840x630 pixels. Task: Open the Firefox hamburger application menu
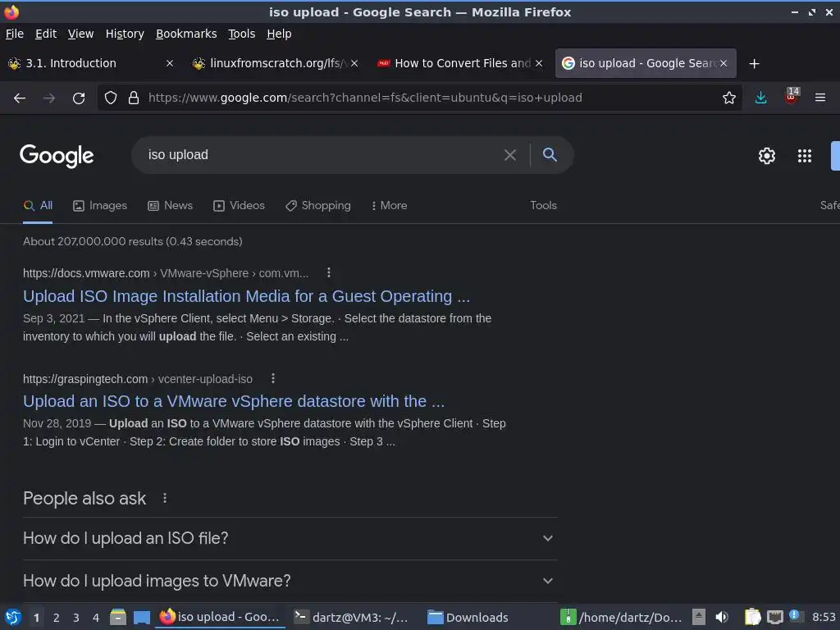pos(820,98)
